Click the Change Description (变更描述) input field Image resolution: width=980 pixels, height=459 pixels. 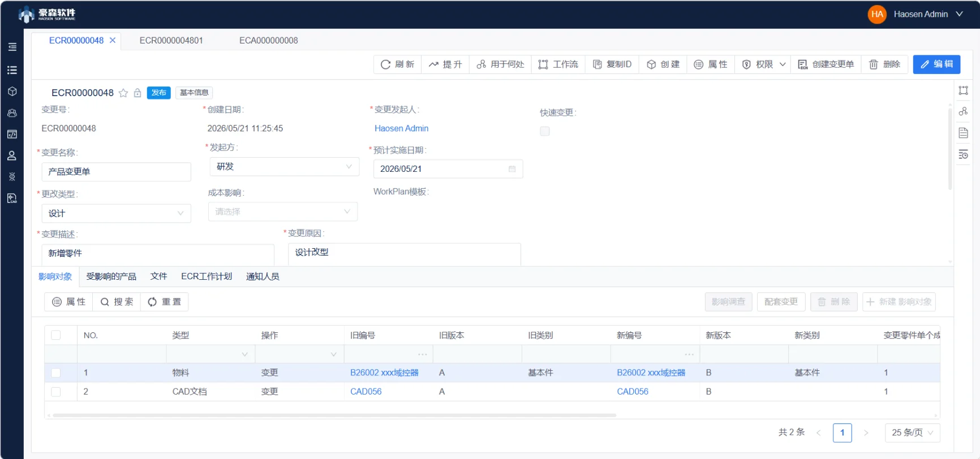pyautogui.click(x=158, y=254)
